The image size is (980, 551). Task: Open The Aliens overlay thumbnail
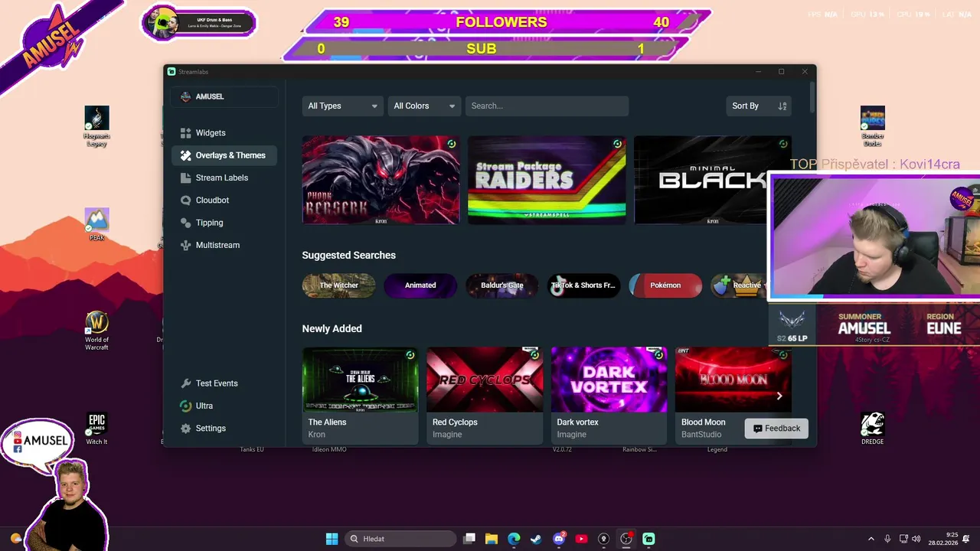pyautogui.click(x=361, y=380)
